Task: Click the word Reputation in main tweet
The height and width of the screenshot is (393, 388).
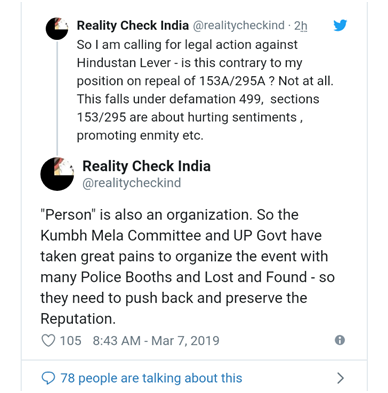Action: 76,318
